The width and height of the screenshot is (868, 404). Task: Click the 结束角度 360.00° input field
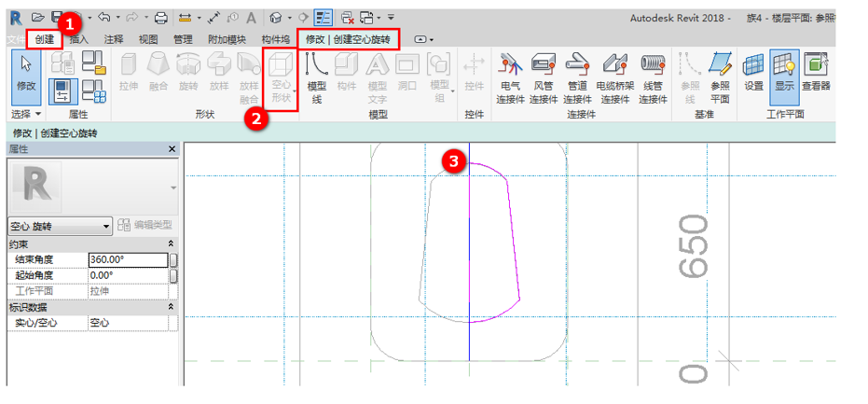(x=128, y=260)
